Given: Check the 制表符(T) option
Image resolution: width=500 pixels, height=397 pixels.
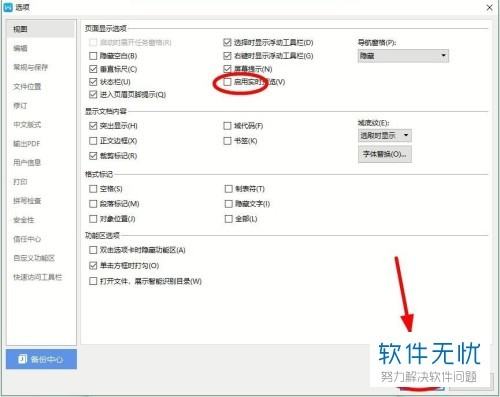Looking at the screenshot, I should coord(228,189).
